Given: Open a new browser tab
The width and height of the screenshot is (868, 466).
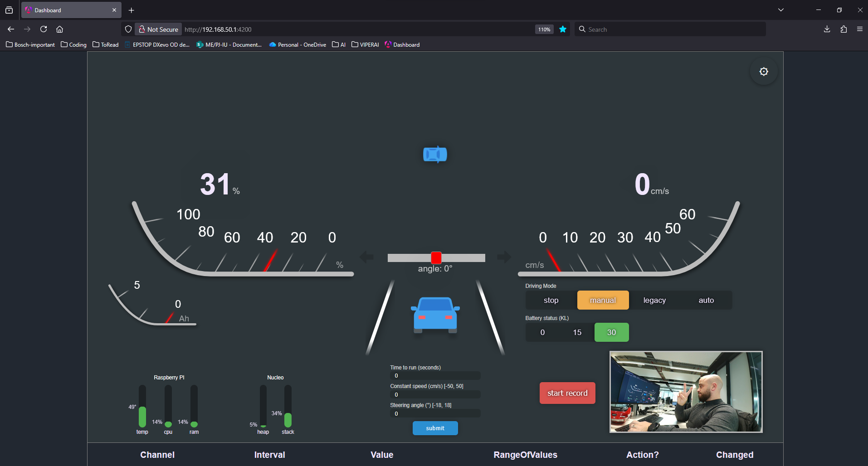Looking at the screenshot, I should tap(132, 10).
